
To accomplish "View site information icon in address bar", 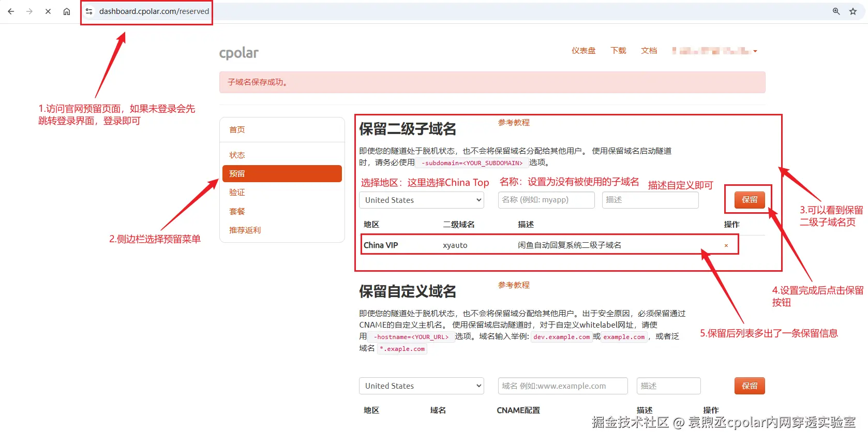I will pos(89,11).
